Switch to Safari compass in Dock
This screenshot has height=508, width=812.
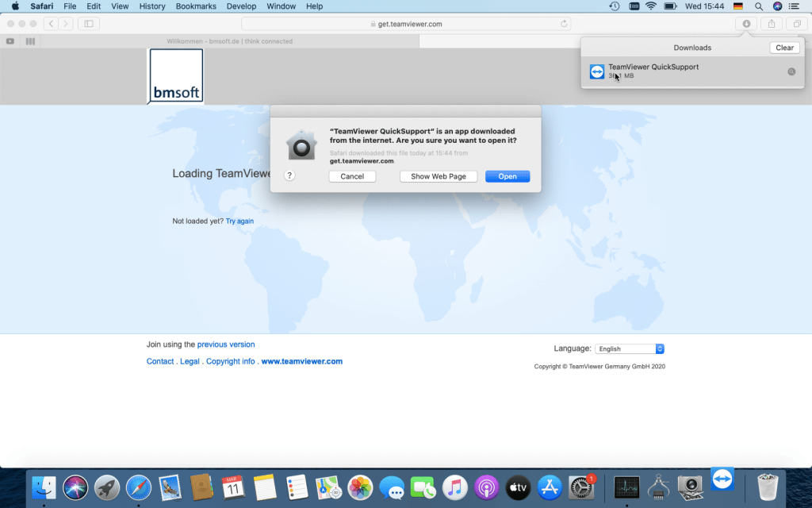(139, 487)
